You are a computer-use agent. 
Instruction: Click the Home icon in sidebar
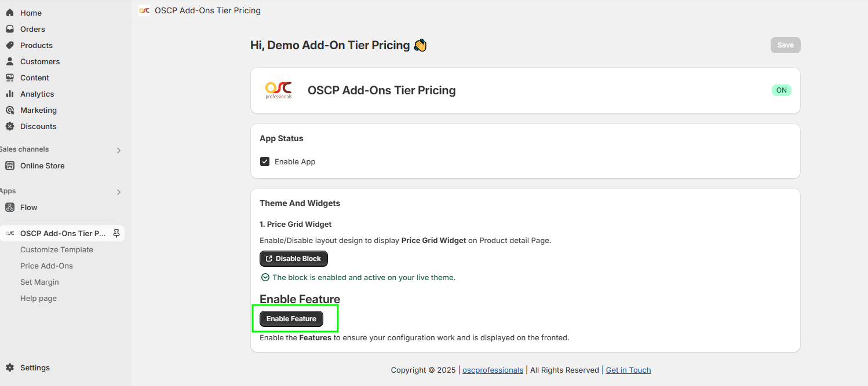click(x=10, y=13)
